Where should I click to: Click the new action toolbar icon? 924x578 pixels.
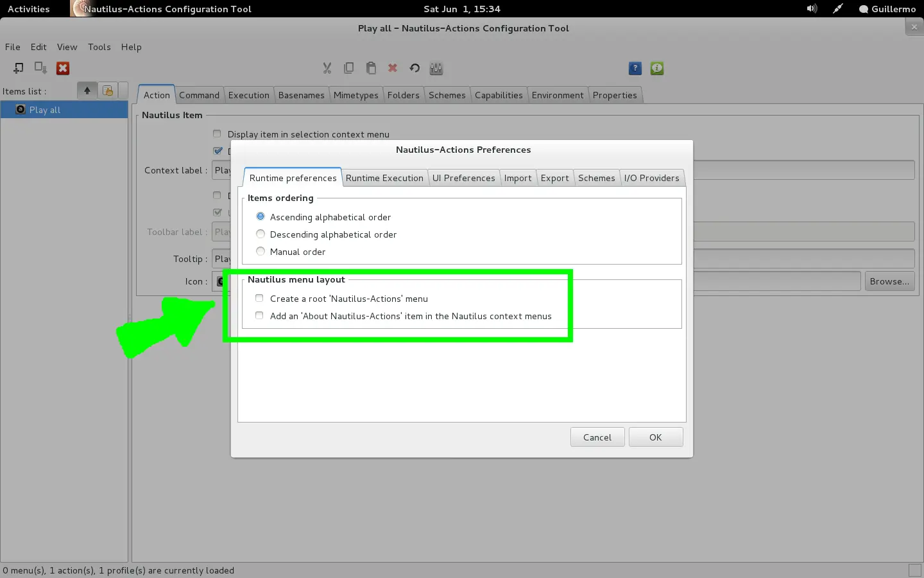tap(19, 68)
